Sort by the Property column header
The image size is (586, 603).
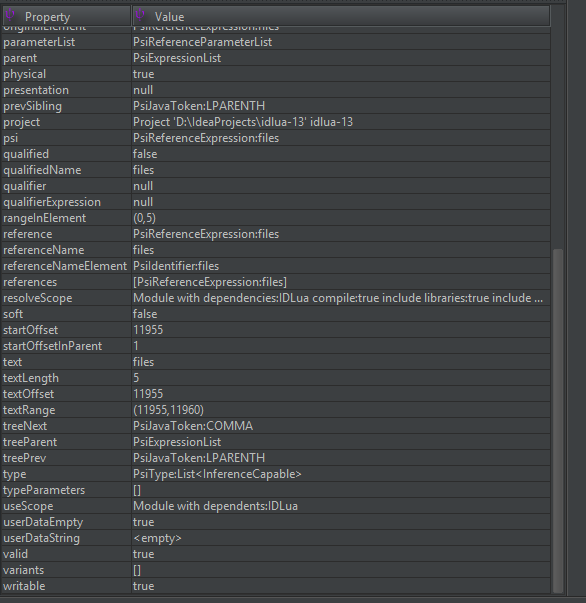click(66, 17)
